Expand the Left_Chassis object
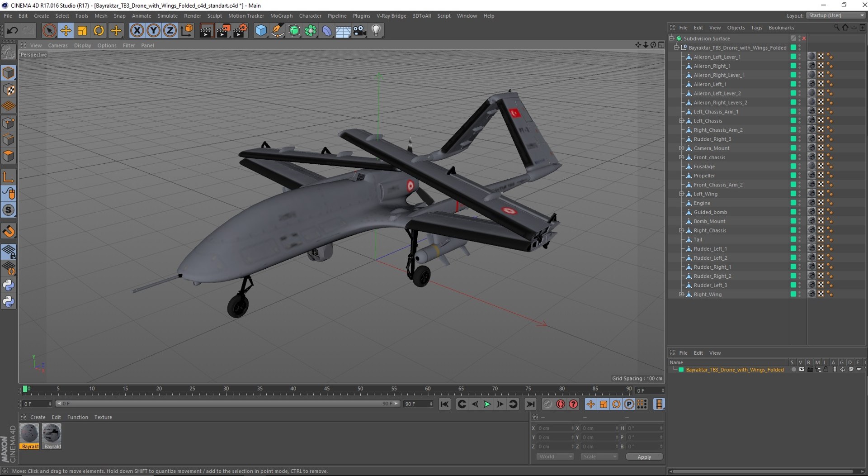This screenshot has height=476, width=868. tap(681, 121)
